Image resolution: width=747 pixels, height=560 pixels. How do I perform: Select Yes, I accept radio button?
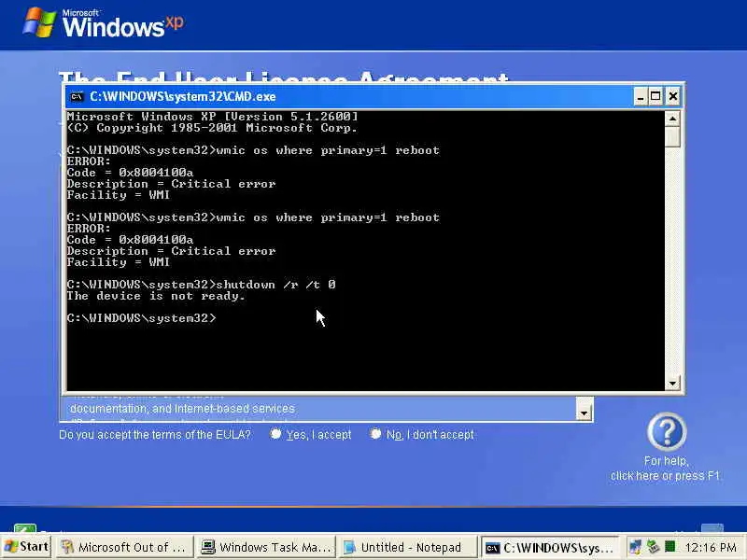tap(275, 433)
